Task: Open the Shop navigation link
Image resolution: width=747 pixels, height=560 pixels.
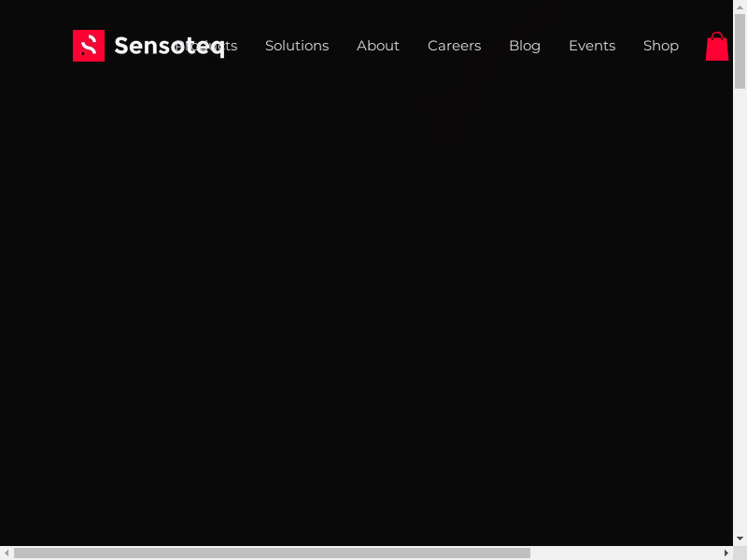Action: (x=660, y=46)
